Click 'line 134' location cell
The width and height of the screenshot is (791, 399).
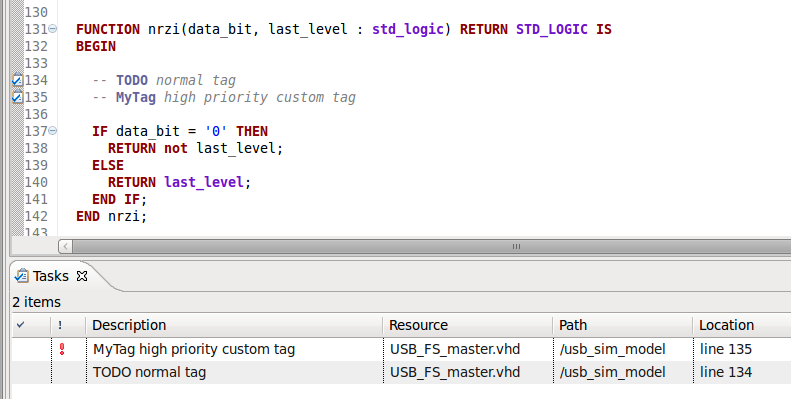(726, 372)
